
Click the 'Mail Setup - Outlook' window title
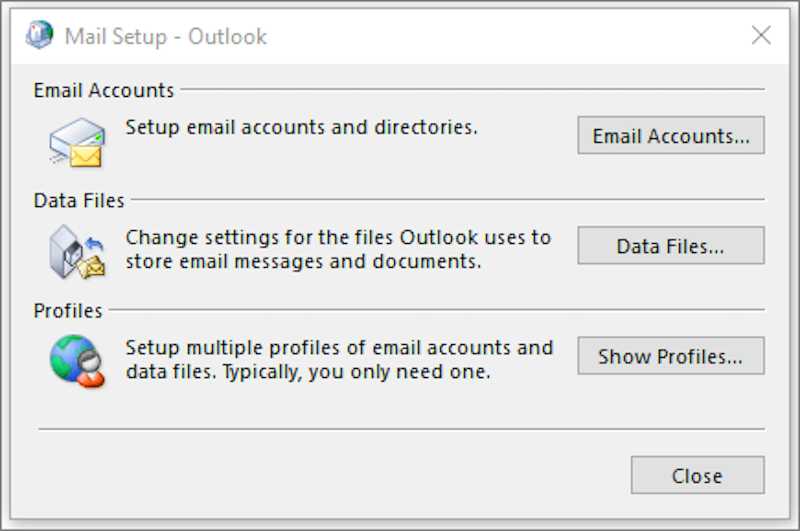166,36
